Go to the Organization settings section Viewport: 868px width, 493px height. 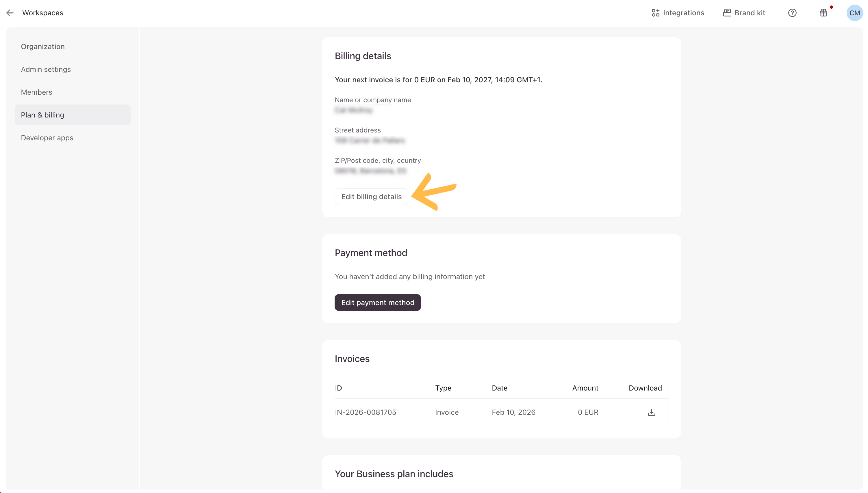point(43,46)
